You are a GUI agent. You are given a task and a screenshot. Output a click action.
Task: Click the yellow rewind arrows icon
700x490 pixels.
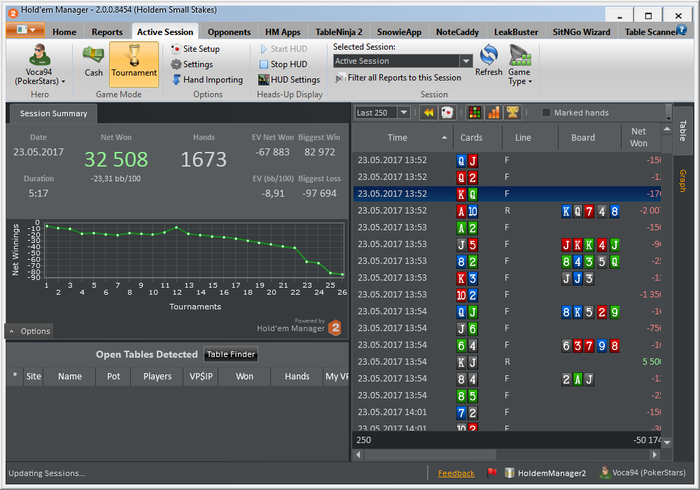point(429,112)
